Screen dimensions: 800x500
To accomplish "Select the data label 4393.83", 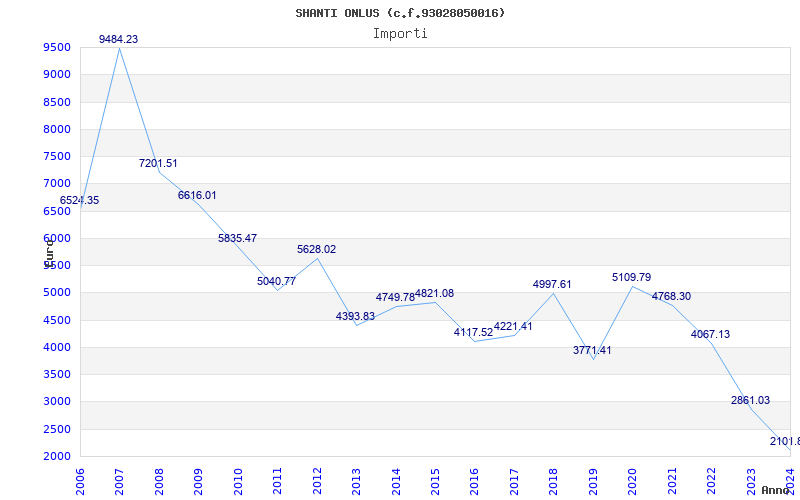I will click(355, 316).
